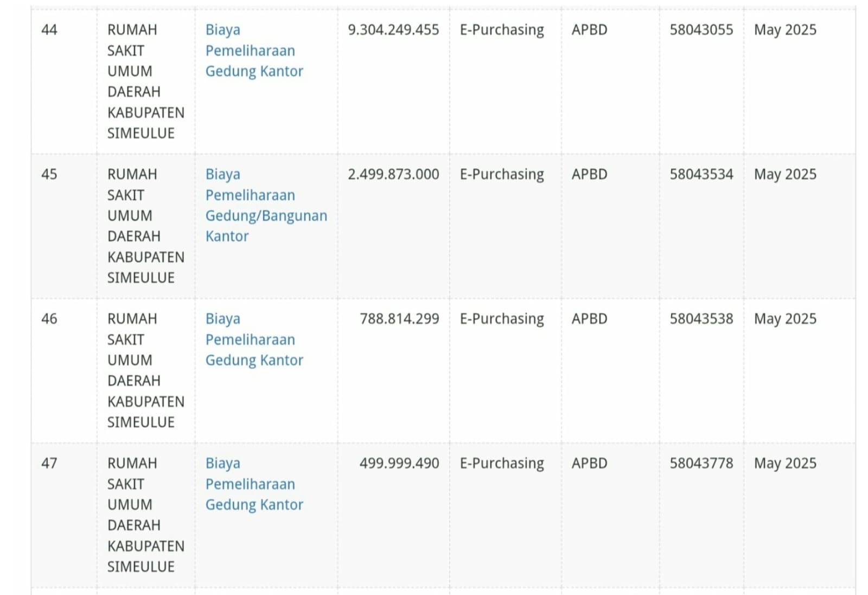This screenshot has width=868, height=595.
Task: Click row number 45
Action: pyautogui.click(x=49, y=174)
